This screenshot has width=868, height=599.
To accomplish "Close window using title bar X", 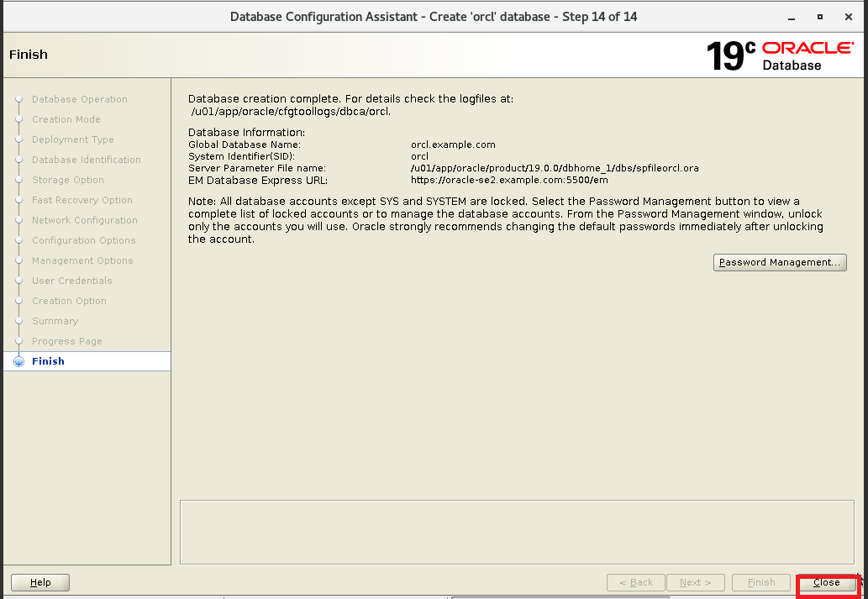I will click(848, 17).
